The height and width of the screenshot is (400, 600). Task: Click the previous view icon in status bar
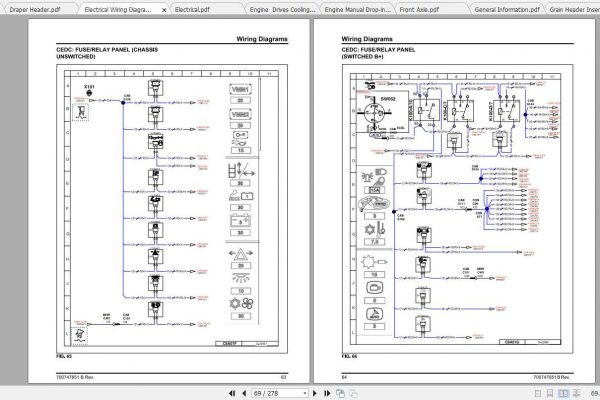point(340,393)
